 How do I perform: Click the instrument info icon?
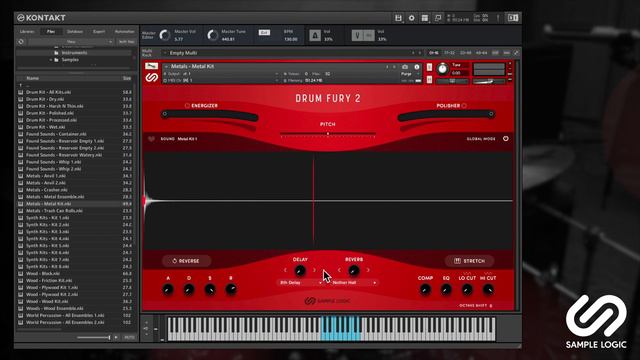click(x=417, y=67)
